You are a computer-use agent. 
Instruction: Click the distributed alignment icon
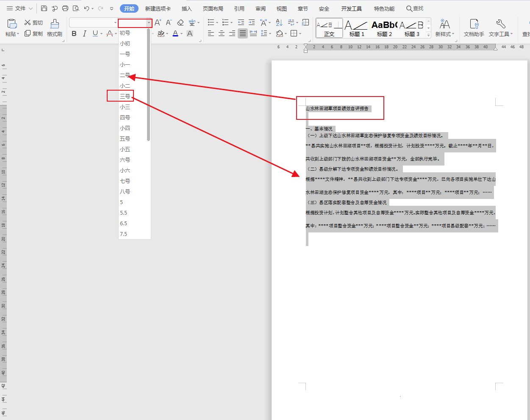coord(253,33)
